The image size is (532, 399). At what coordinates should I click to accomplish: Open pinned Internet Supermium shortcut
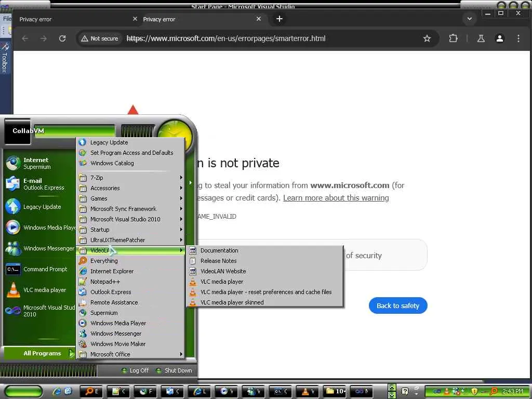39,163
